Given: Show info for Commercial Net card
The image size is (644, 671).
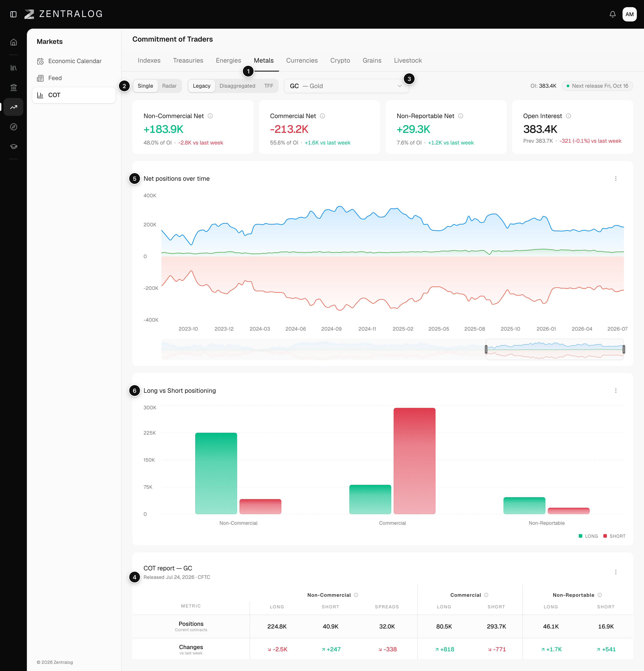Looking at the screenshot, I should [x=322, y=116].
